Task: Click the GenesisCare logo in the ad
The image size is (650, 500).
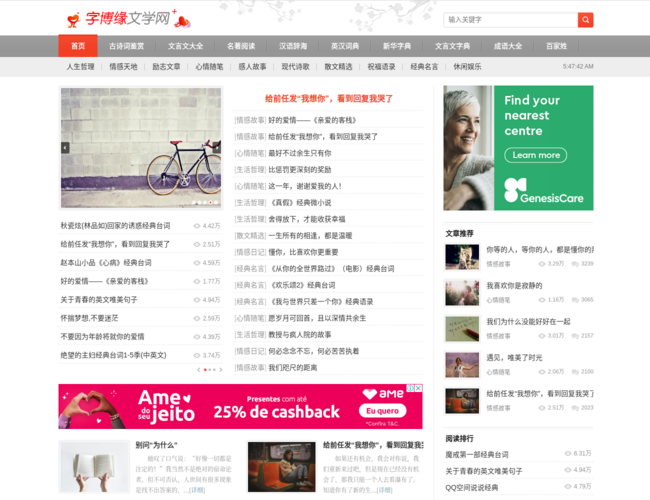Action: tap(544, 190)
